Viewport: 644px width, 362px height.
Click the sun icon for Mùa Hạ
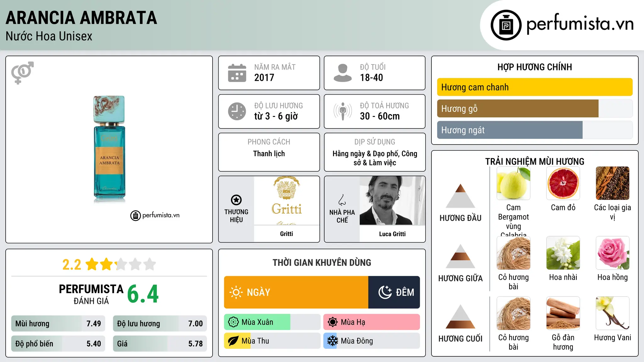pyautogui.click(x=333, y=322)
